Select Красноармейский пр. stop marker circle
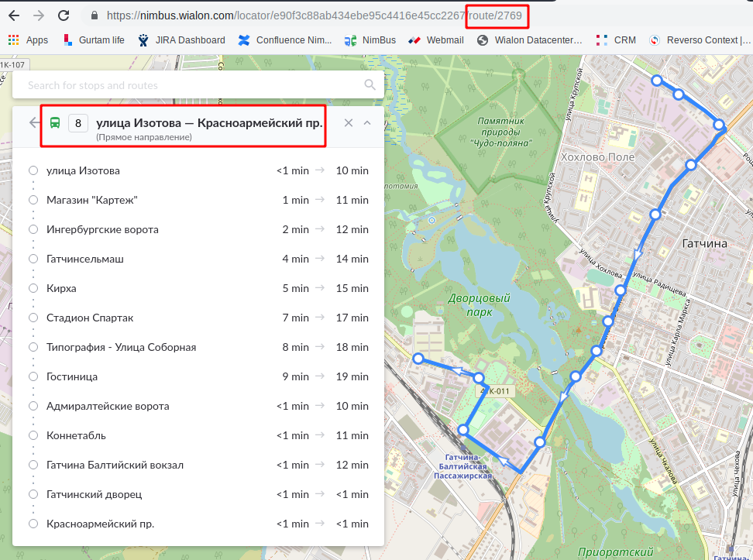Image resolution: width=753 pixels, height=560 pixels. [x=33, y=524]
